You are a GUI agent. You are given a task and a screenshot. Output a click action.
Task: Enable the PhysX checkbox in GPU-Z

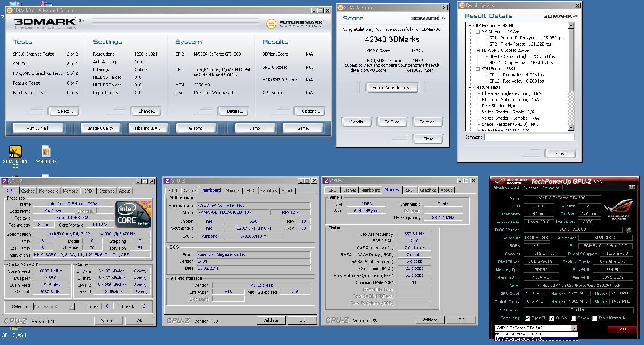click(573, 318)
